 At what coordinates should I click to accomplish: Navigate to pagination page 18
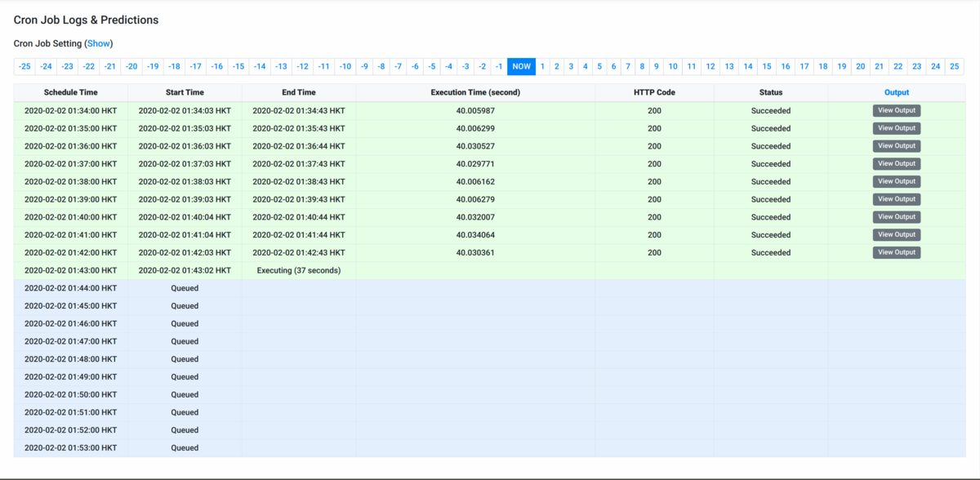(823, 66)
